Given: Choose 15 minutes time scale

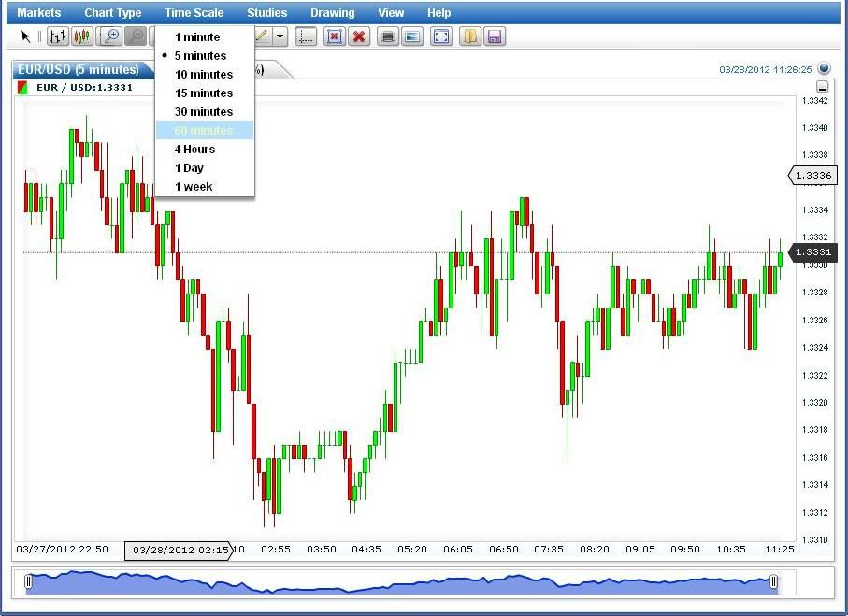Looking at the screenshot, I should [x=205, y=93].
